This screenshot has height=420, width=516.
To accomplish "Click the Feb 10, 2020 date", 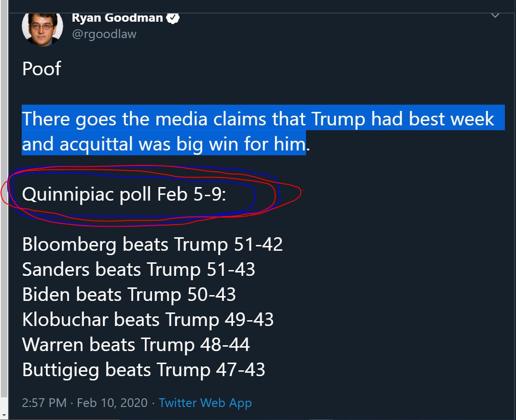I will point(112,403).
